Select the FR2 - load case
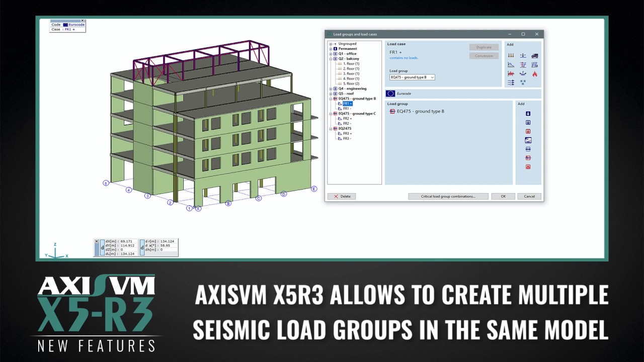The width and height of the screenshot is (644, 362). pyautogui.click(x=347, y=124)
